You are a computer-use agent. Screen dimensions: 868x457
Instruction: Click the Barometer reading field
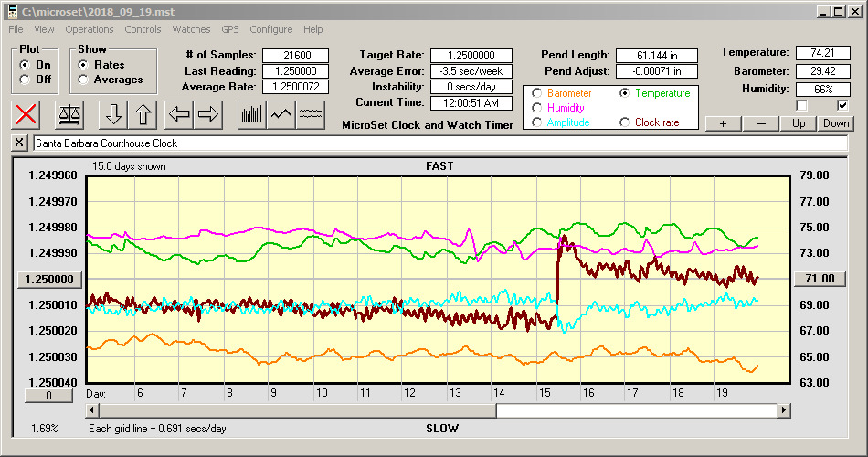pos(822,71)
